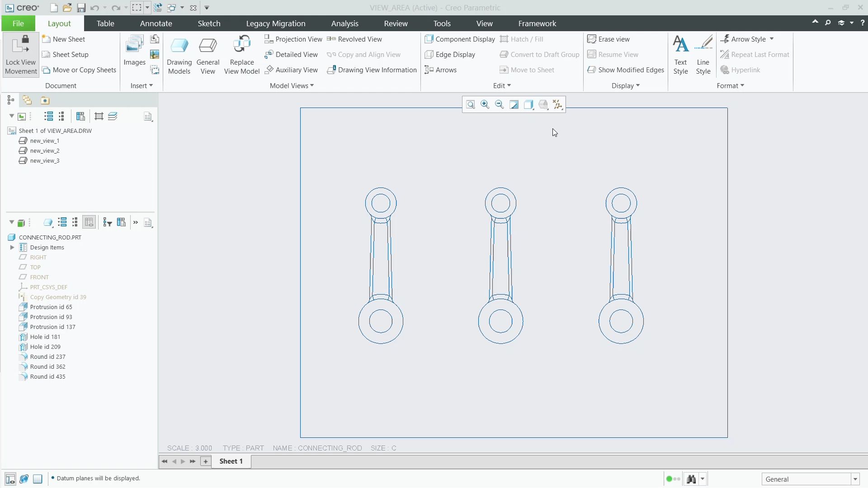Add a Projection View

[x=293, y=39]
